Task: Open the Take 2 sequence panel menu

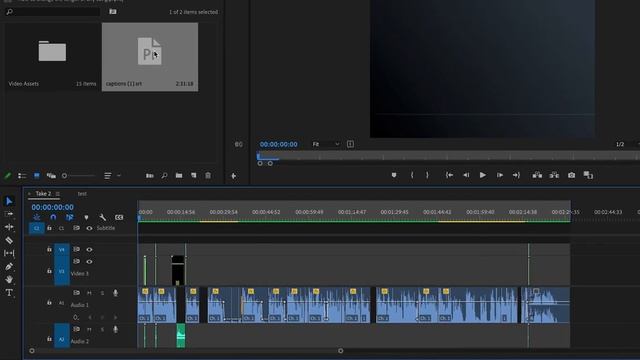Action: pyautogui.click(x=58, y=194)
